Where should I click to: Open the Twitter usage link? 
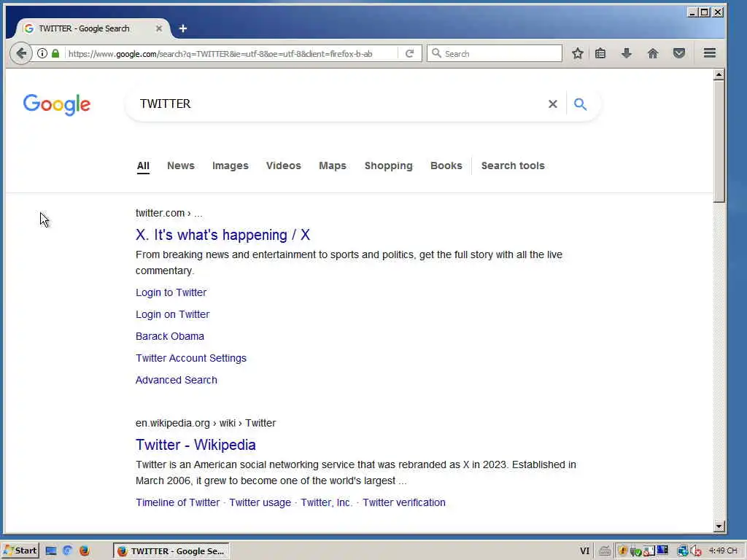260,502
